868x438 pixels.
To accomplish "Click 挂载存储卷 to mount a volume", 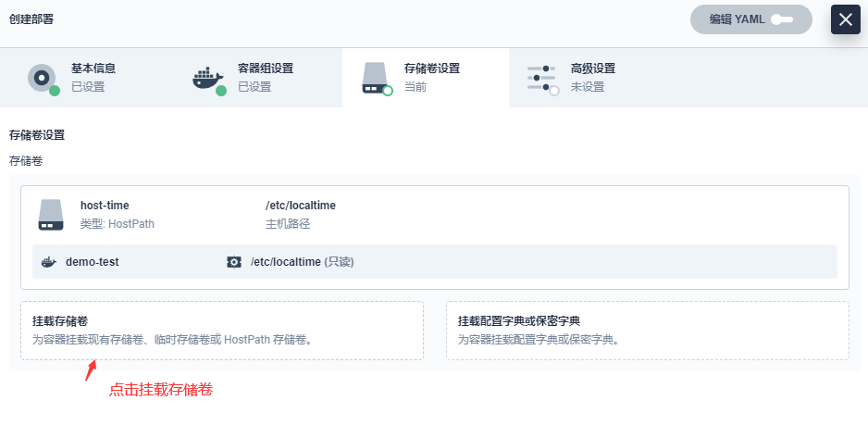I will click(221, 330).
